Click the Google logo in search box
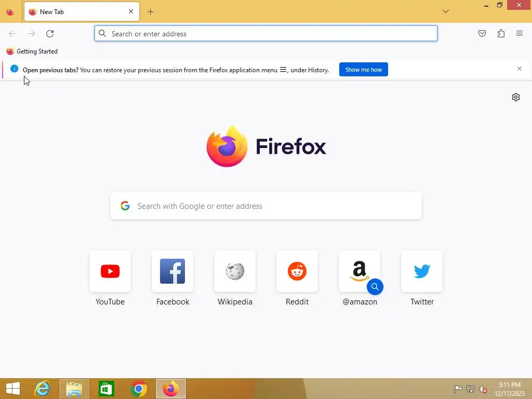This screenshot has height=399, width=532. [x=125, y=206]
